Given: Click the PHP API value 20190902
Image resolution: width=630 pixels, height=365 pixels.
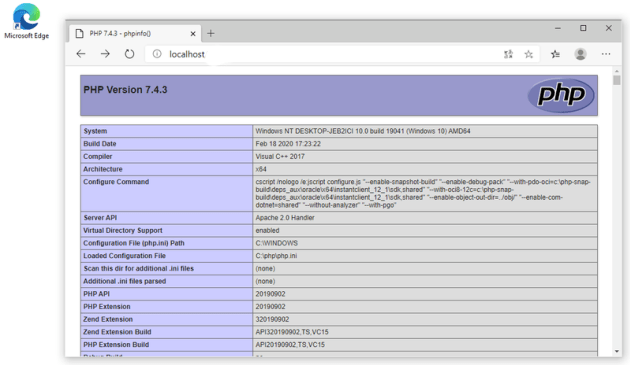Looking at the screenshot, I should tap(270, 294).
